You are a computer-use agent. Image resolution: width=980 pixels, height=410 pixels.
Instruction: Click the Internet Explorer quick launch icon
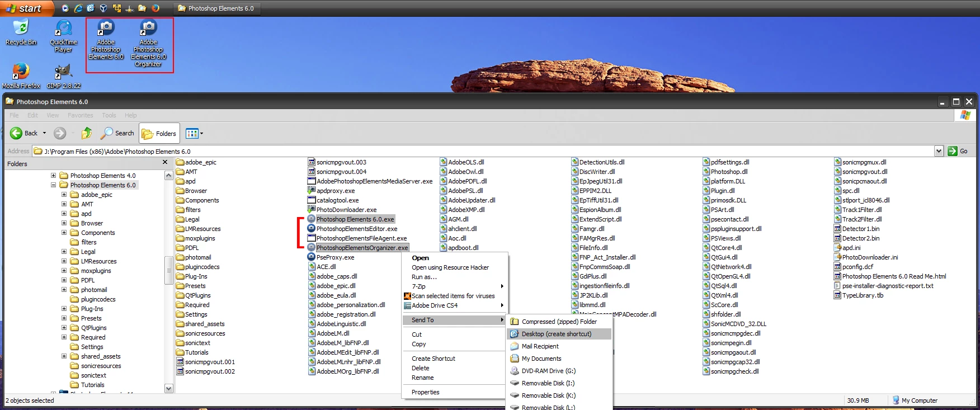tap(78, 8)
